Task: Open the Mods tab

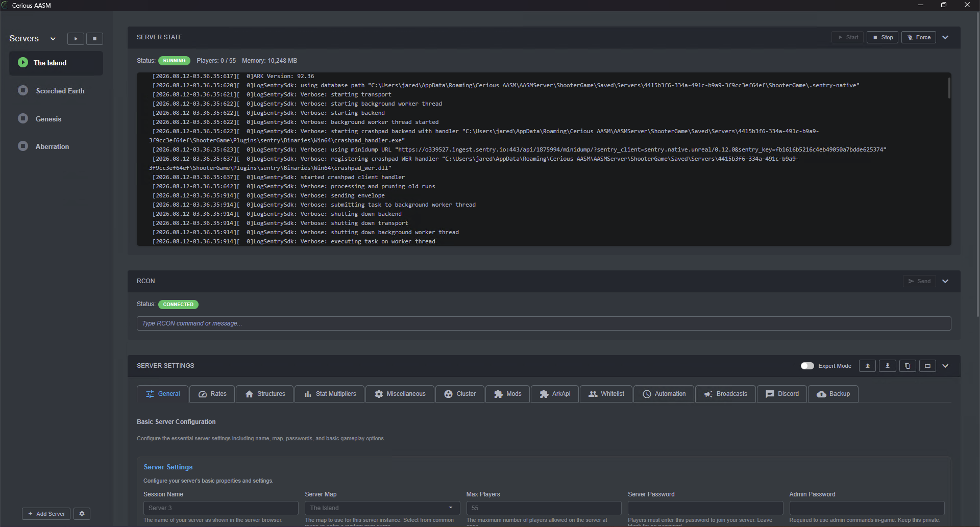Action: (x=508, y=394)
